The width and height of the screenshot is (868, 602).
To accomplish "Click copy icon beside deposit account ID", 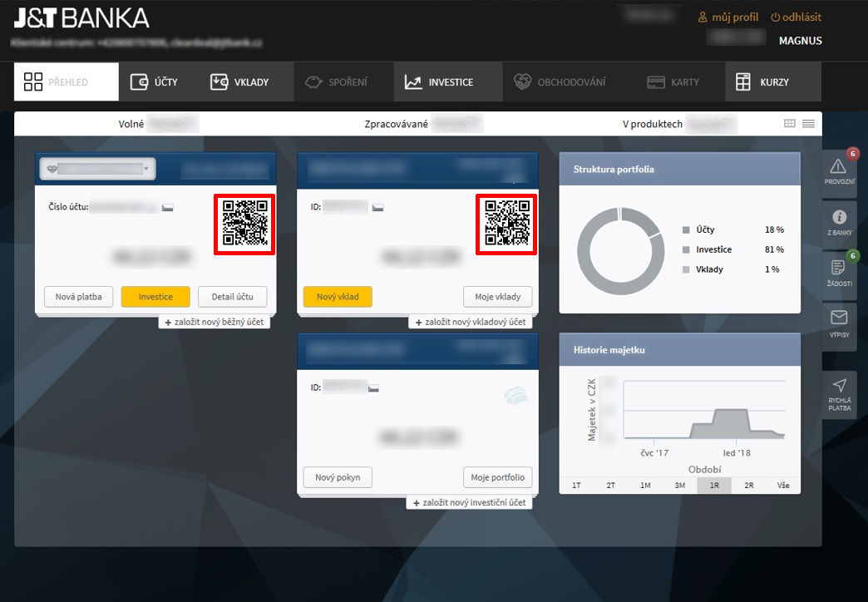I will [x=377, y=208].
